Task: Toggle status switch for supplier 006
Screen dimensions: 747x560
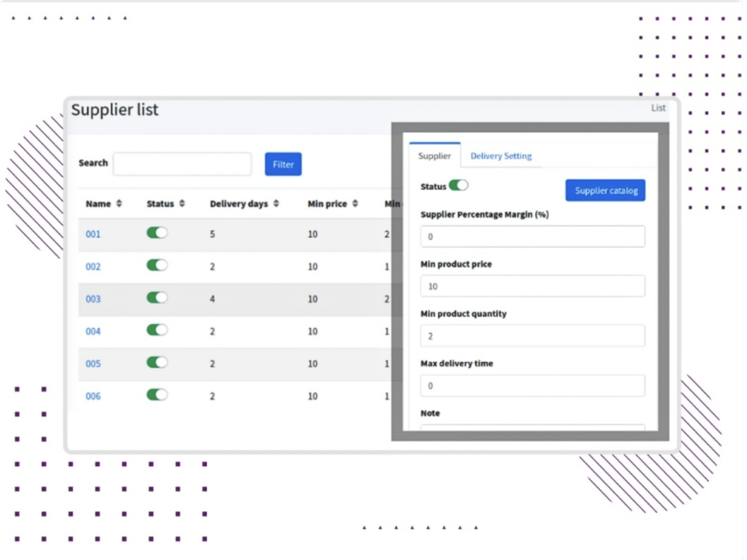Action: coord(157,395)
